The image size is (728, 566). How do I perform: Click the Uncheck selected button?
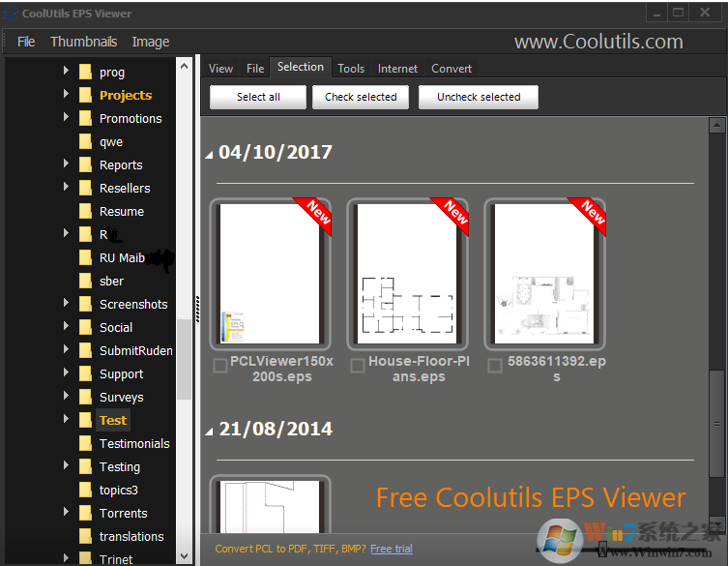tap(479, 97)
